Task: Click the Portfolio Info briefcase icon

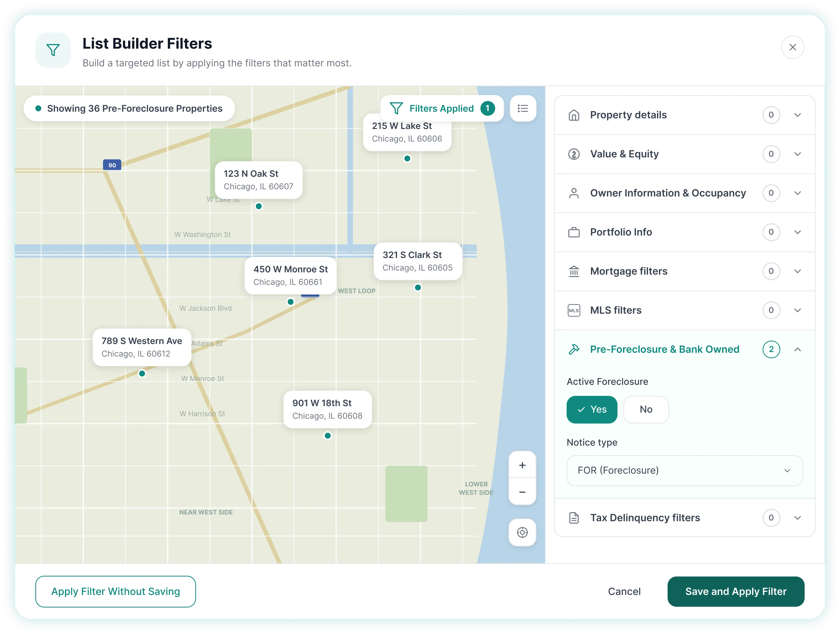Action: (x=573, y=232)
